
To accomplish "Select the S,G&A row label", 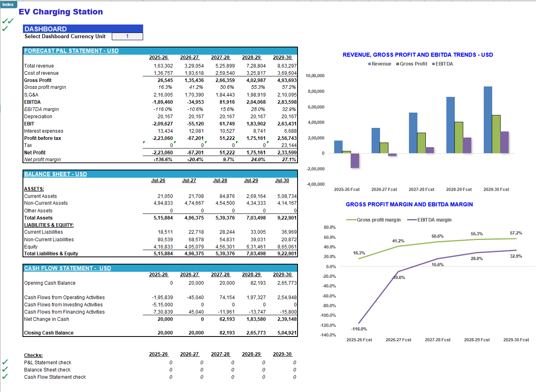I will [x=31, y=95].
